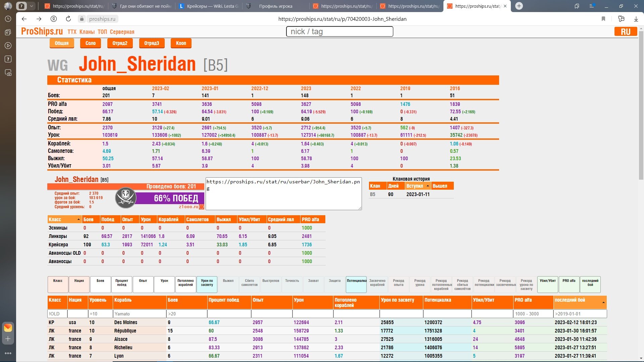
Task: Sort the class table by Класс header
Action: coord(64,220)
